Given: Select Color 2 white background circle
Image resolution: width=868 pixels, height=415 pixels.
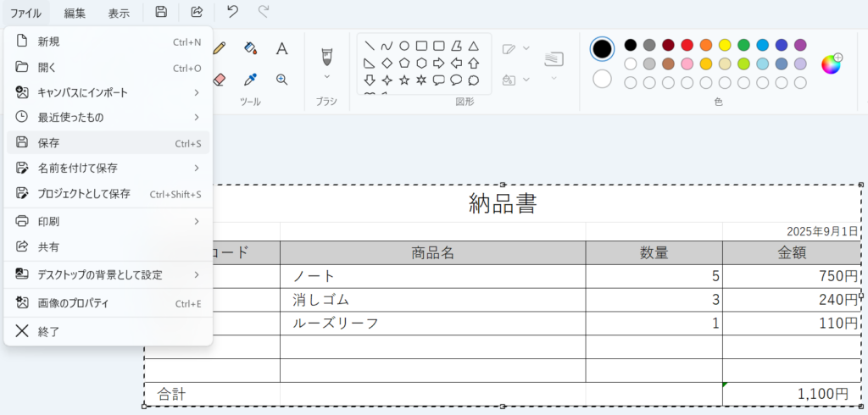Looking at the screenshot, I should pyautogui.click(x=602, y=79).
